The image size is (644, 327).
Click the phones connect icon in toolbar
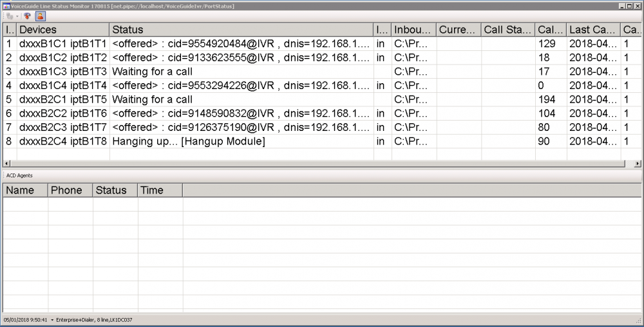point(8,16)
